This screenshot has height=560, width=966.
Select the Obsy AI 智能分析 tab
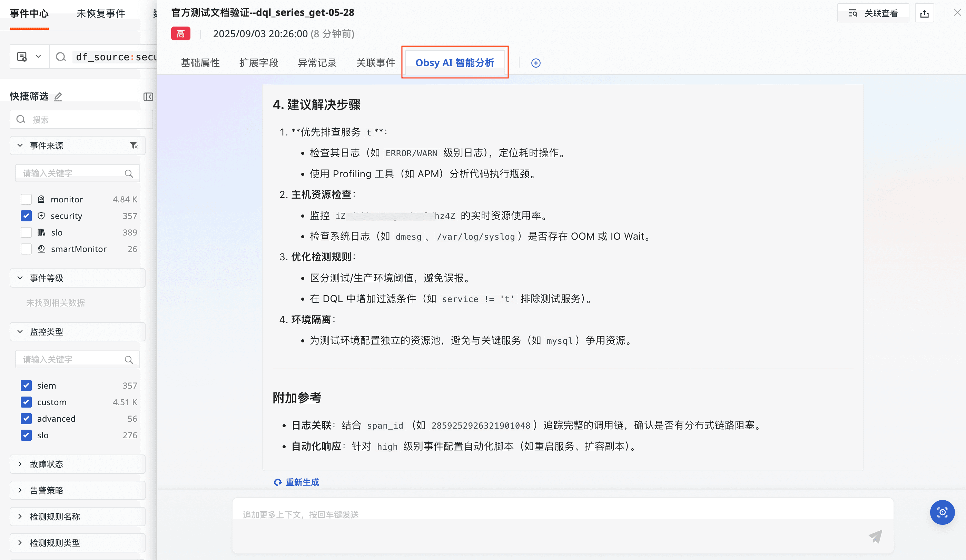(x=455, y=63)
